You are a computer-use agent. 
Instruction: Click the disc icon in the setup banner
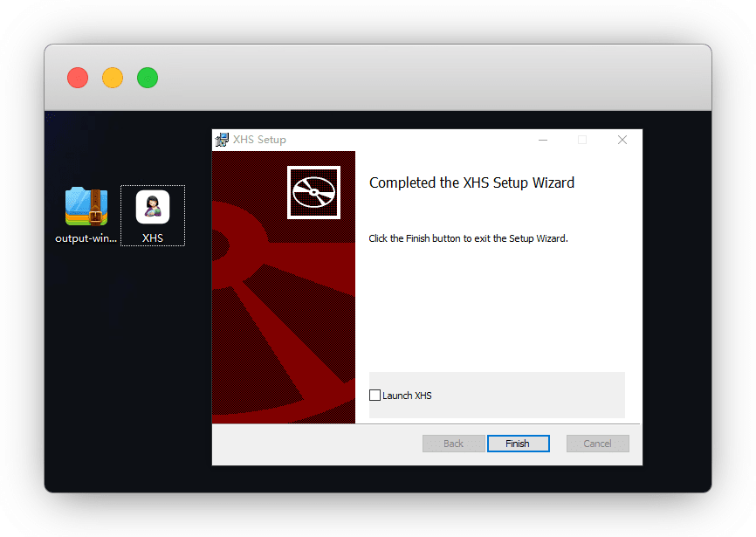[x=313, y=192]
